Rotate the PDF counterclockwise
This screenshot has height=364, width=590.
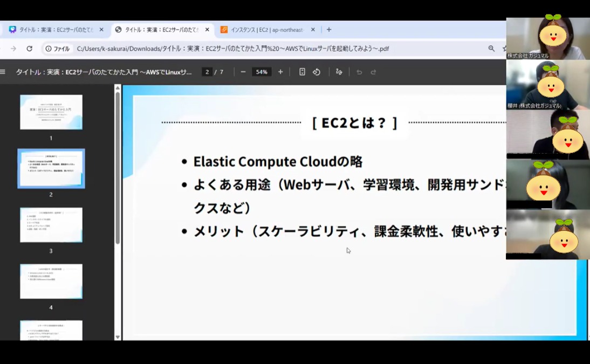[x=317, y=72]
